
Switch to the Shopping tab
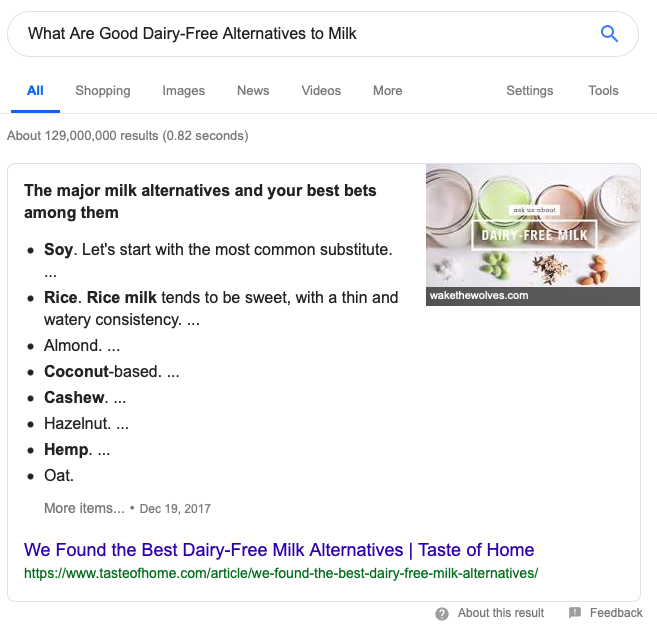click(103, 91)
